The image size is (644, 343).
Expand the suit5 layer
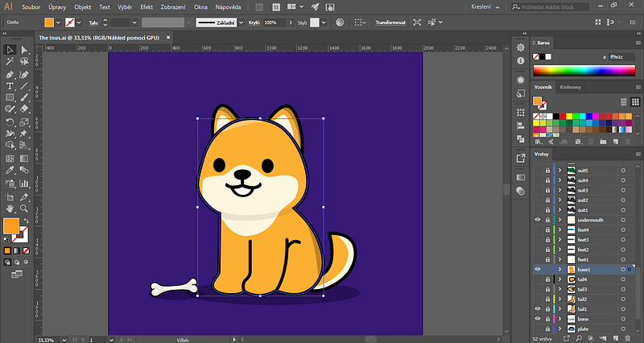coord(561,171)
